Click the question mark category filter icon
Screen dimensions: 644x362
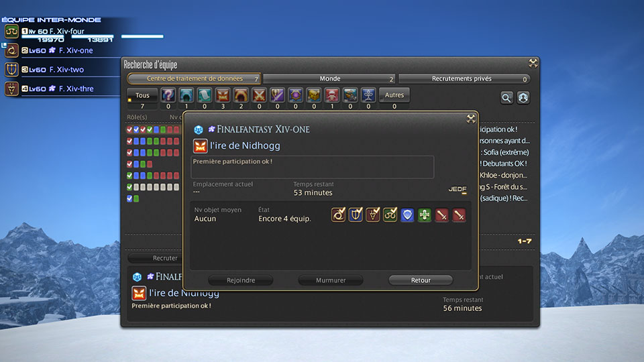pos(169,95)
